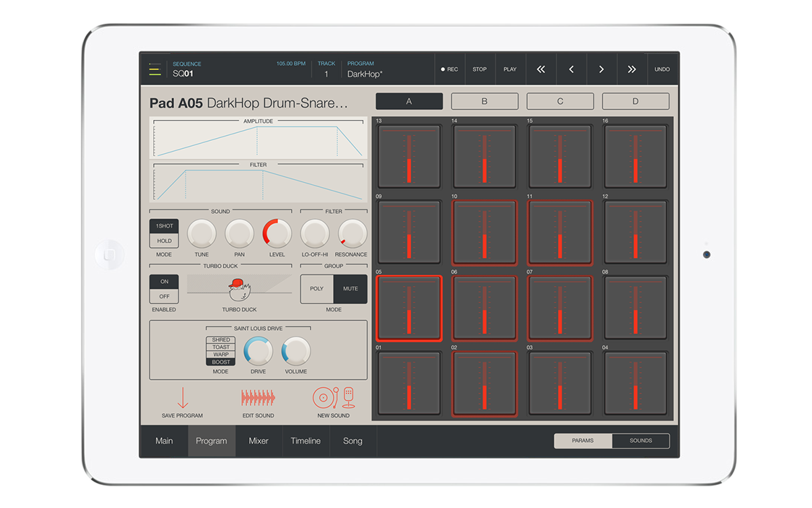Step forward with single right arrow
The width and height of the screenshot is (812, 508).
tap(601, 69)
